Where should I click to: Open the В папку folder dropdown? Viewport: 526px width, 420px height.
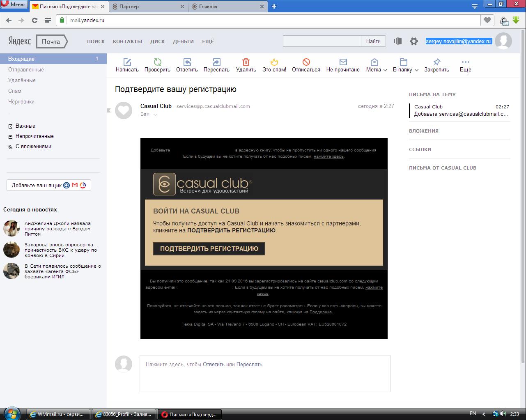pyautogui.click(x=406, y=65)
